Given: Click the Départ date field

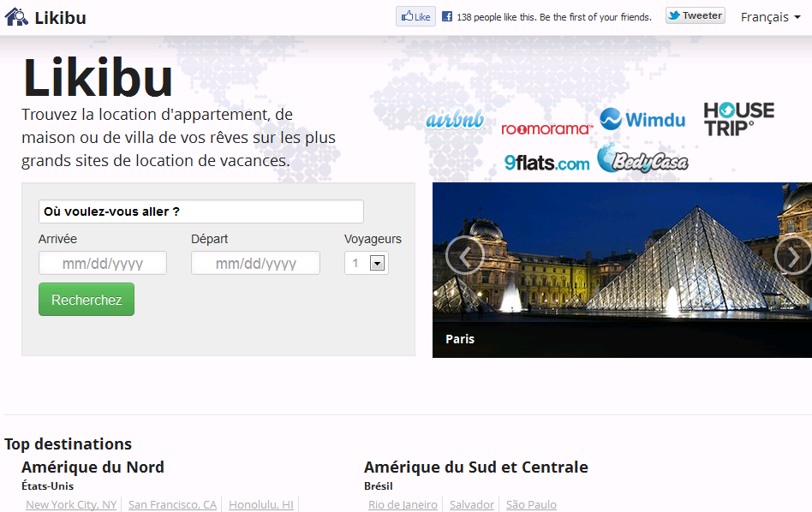Looking at the screenshot, I should 255,263.
